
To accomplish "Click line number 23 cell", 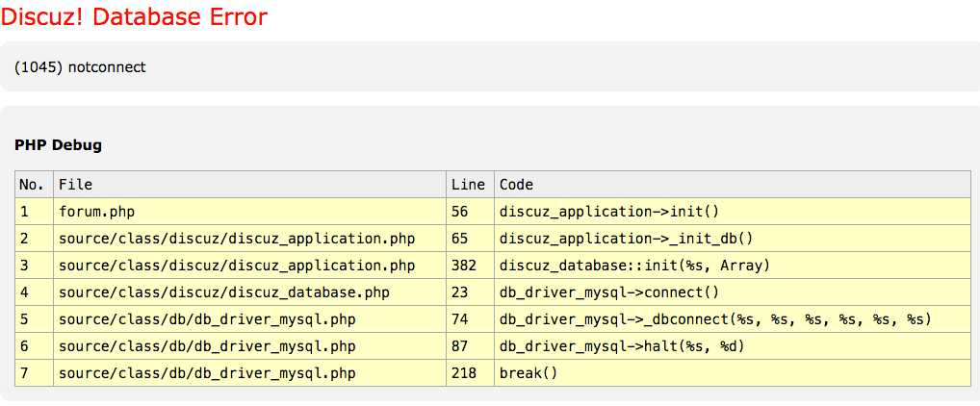I will pyautogui.click(x=470, y=292).
